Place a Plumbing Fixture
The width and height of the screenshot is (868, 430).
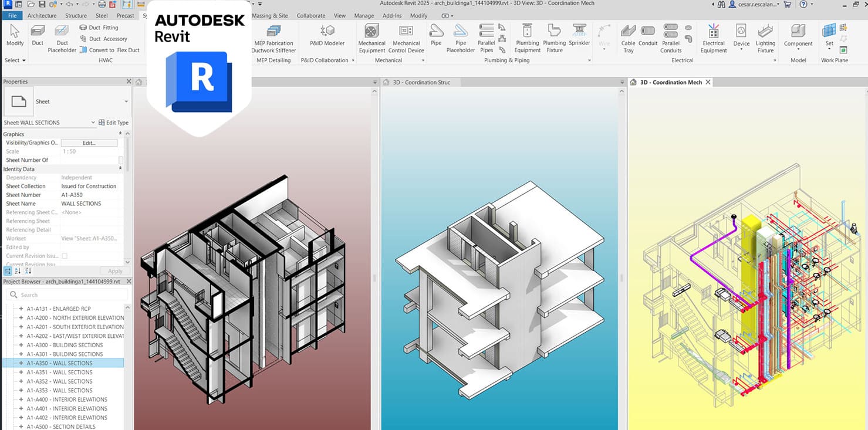coord(554,39)
